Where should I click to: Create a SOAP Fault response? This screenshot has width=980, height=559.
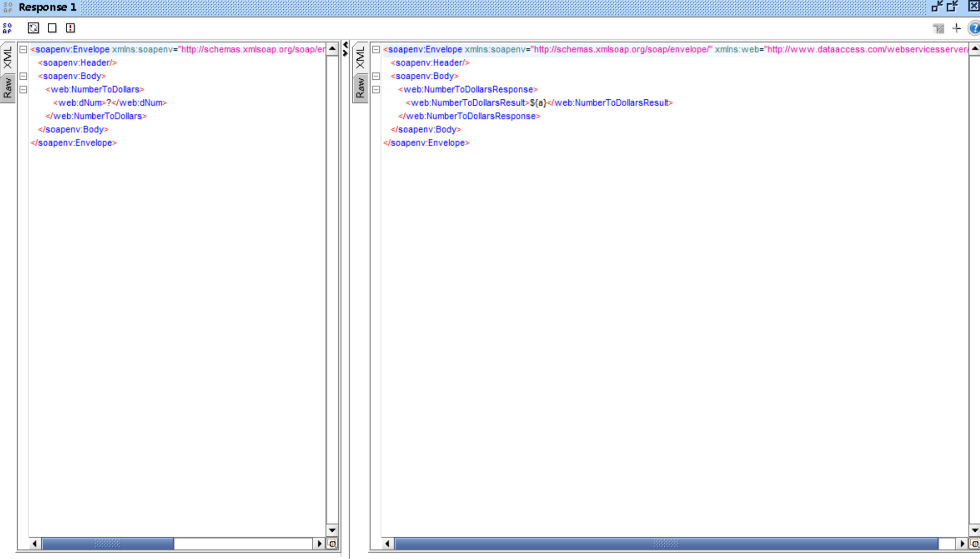pyautogui.click(x=70, y=28)
